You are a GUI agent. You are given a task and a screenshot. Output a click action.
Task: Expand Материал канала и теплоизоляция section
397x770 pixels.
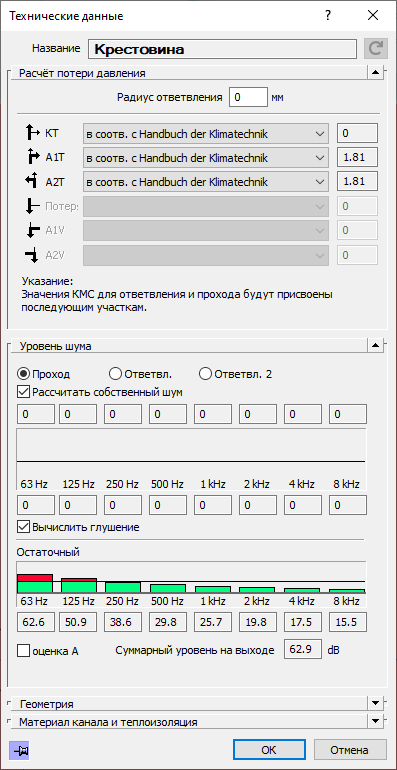tap(375, 721)
